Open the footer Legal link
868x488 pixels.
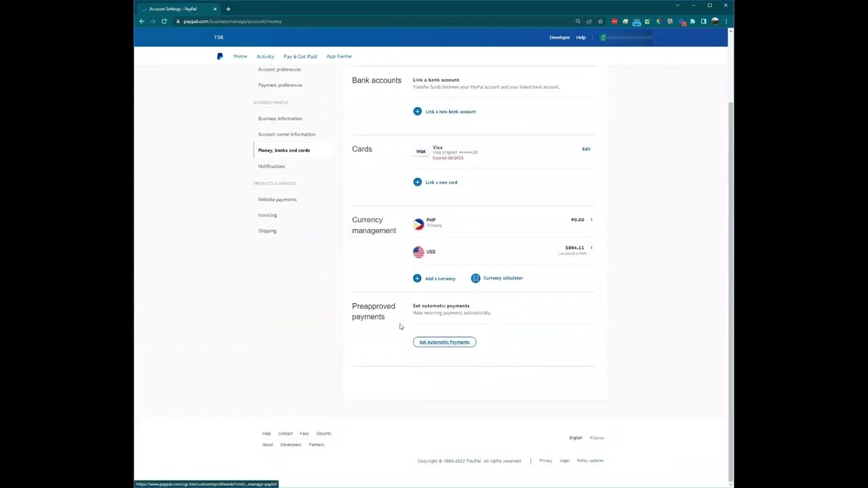pos(564,460)
